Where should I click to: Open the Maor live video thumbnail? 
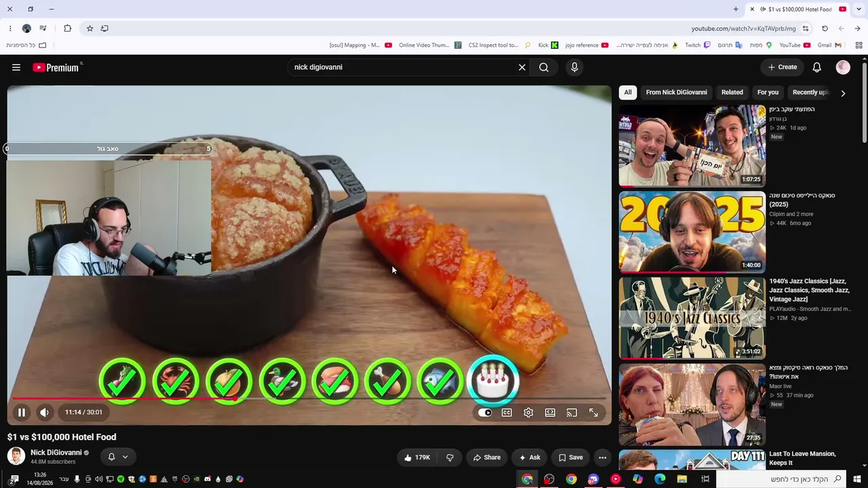692,404
